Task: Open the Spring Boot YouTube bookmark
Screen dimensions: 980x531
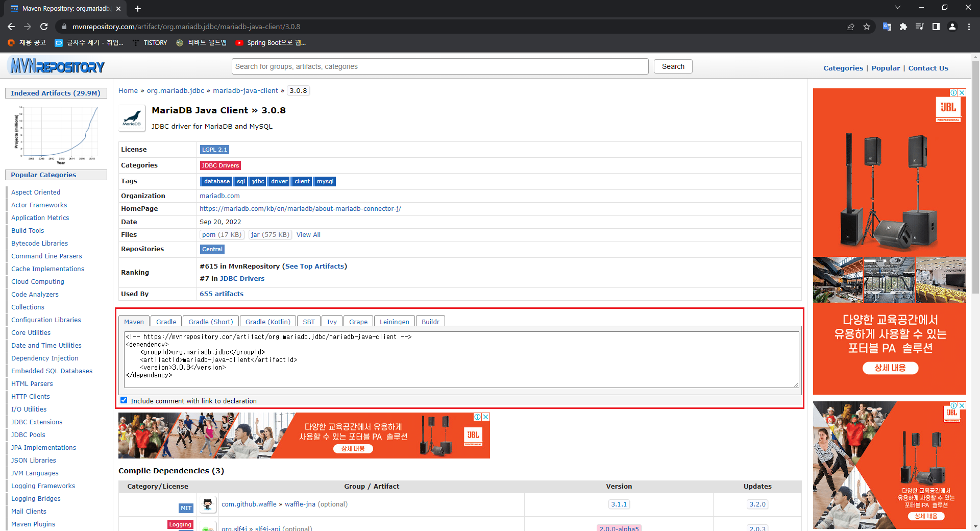Action: [x=271, y=43]
